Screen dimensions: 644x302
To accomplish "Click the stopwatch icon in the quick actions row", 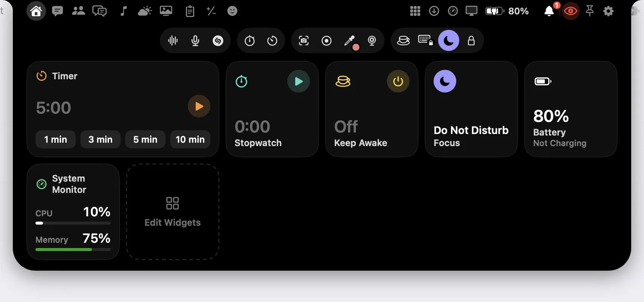I will [250, 40].
